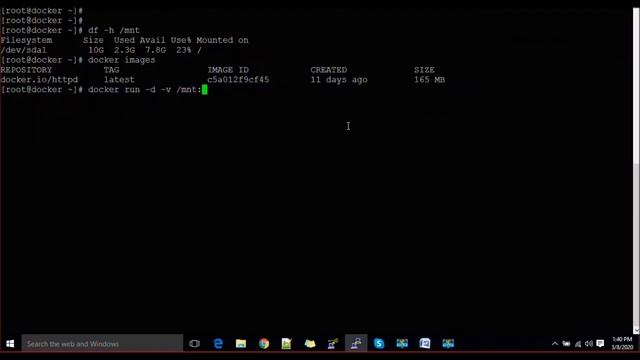The height and width of the screenshot is (360, 640).
Task: Open the PuTTY icon left of the active window
Action: [333, 344]
